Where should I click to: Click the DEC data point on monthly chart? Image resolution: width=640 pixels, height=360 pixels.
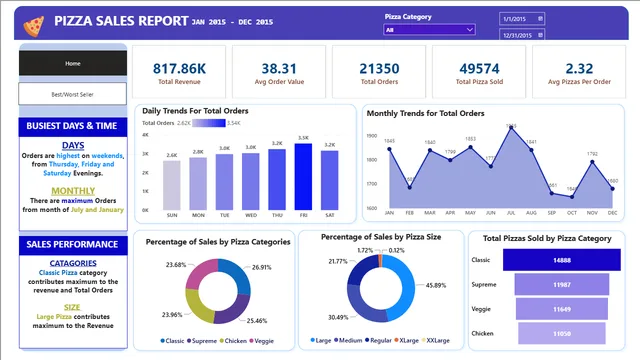613,189
